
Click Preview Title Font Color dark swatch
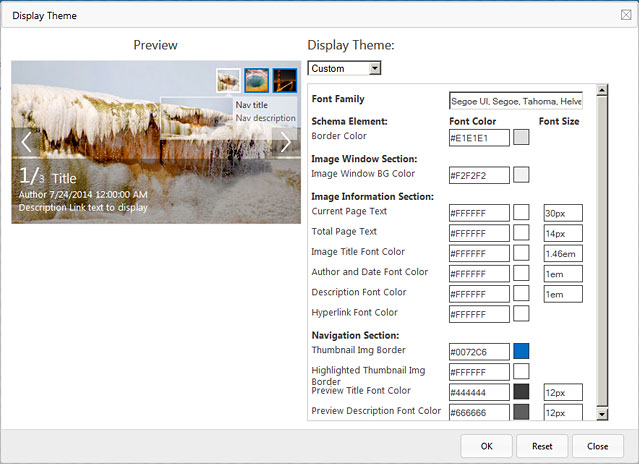coord(521,392)
